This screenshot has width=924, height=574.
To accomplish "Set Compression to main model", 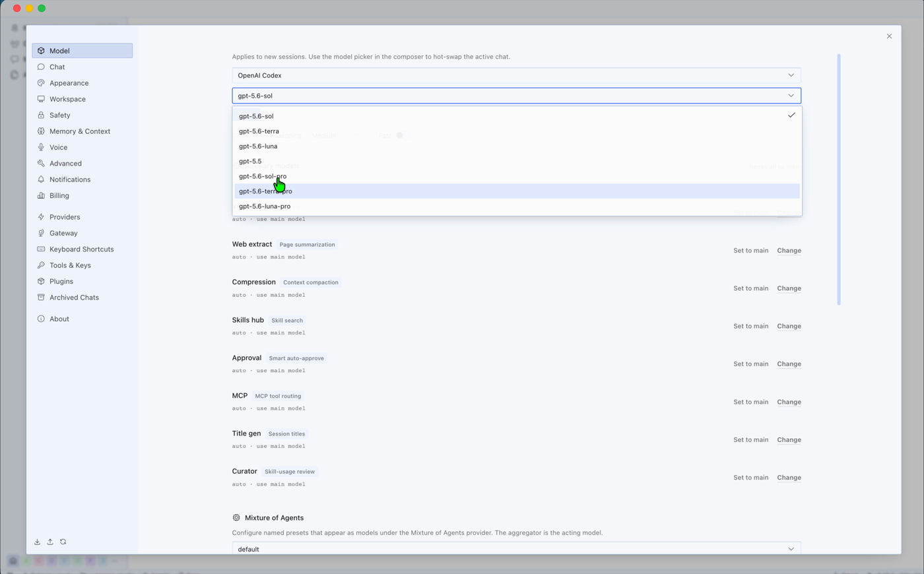I will point(750,288).
